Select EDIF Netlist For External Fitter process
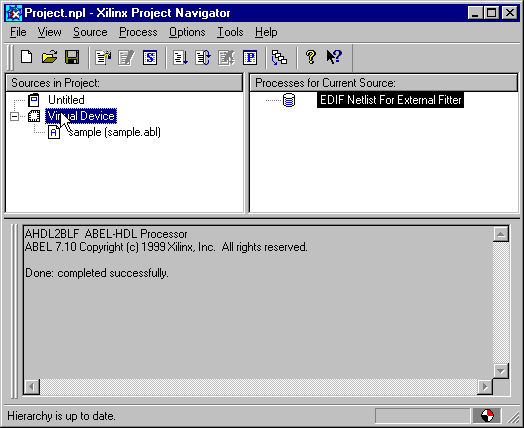524x428 pixels. click(x=390, y=100)
